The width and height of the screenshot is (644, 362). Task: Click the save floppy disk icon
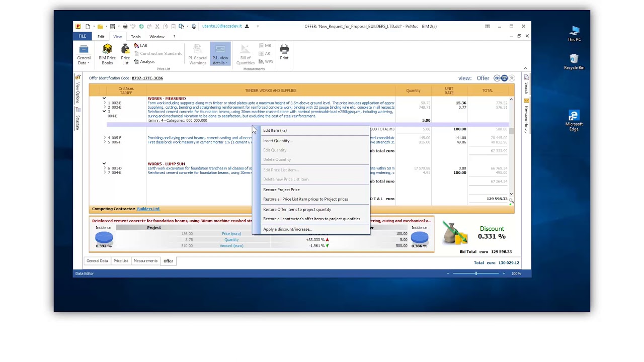[x=112, y=26]
